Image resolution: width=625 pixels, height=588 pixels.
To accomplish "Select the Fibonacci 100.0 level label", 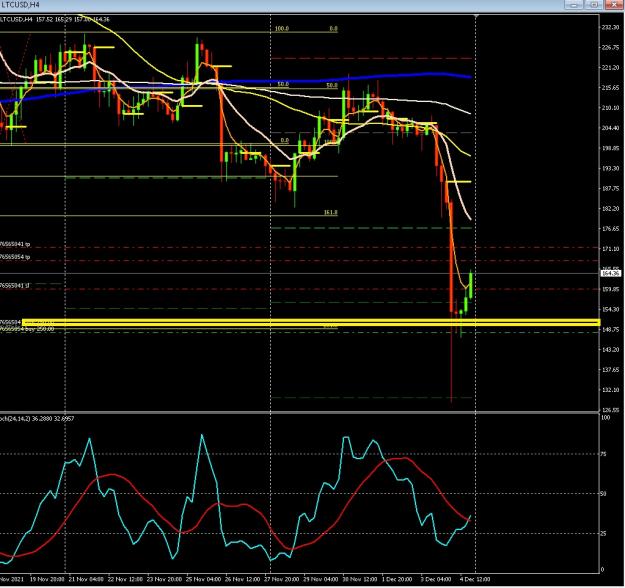I will pyautogui.click(x=282, y=29).
